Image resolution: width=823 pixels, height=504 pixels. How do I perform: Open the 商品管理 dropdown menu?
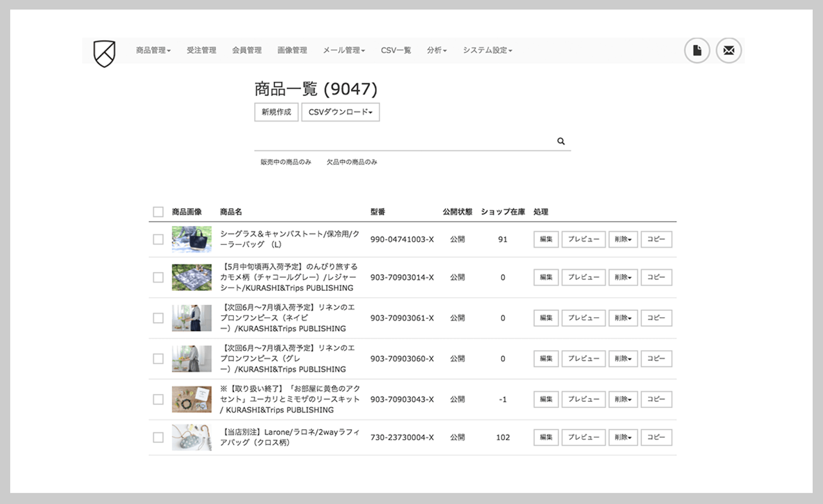click(x=153, y=50)
